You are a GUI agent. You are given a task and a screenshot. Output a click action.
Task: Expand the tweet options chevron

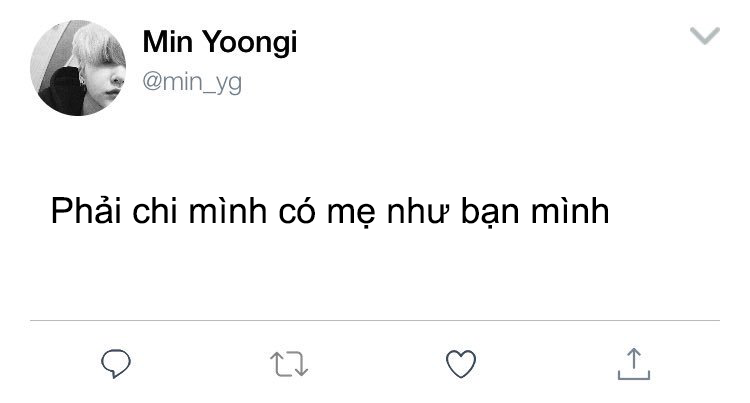705,37
